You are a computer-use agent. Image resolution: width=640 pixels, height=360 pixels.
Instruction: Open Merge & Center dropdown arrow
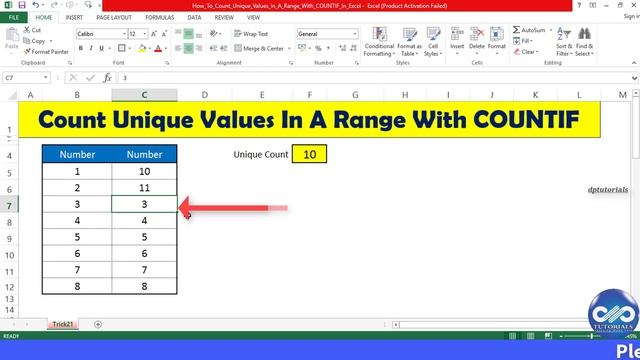point(289,48)
